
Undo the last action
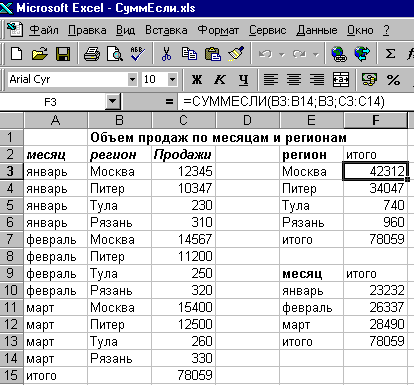(x=265, y=54)
